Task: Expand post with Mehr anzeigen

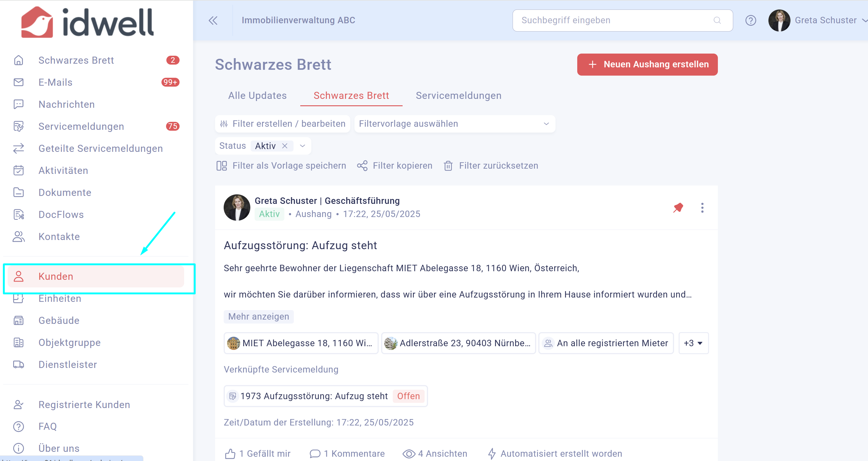Action: click(x=259, y=317)
